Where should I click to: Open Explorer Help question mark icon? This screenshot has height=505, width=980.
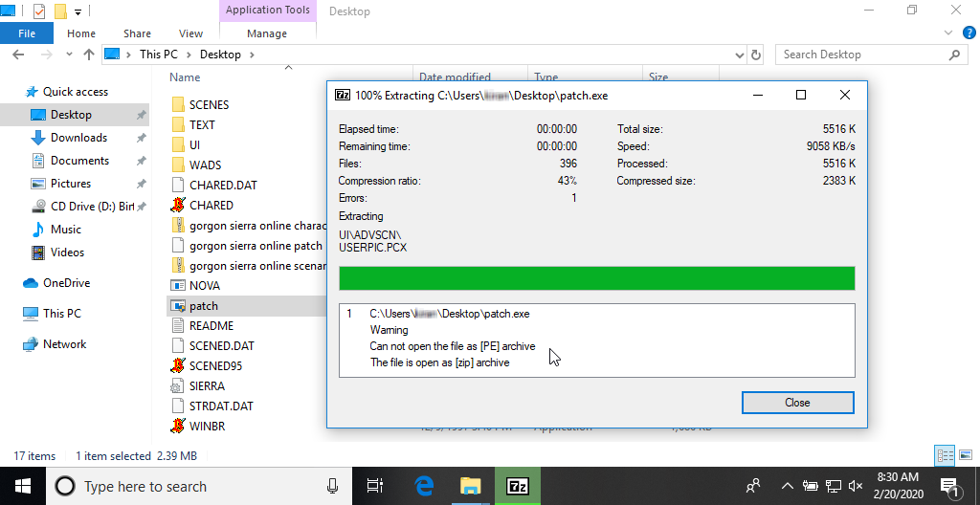[969, 32]
